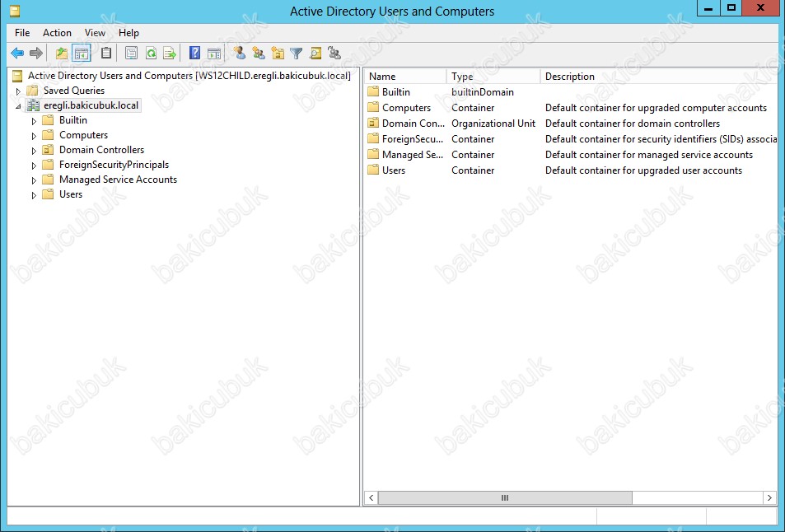The height and width of the screenshot is (532, 785).
Task: Select the Computers row in the list
Action: (571, 108)
